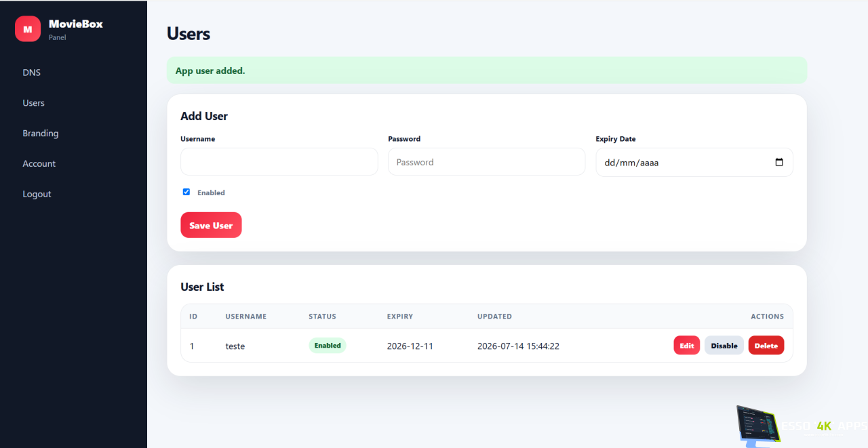Open the calendar picker icon in Expiry Date
Viewport: 868px width, 448px height.
pyautogui.click(x=779, y=163)
